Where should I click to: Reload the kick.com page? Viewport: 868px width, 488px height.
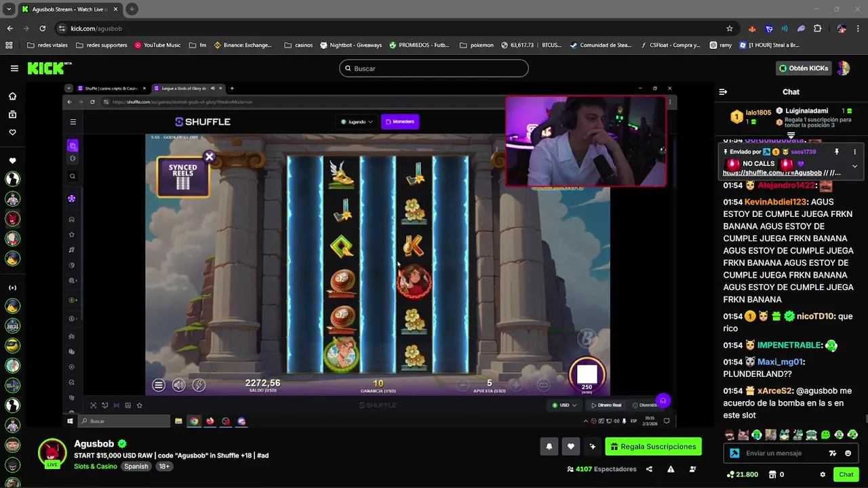(42, 28)
